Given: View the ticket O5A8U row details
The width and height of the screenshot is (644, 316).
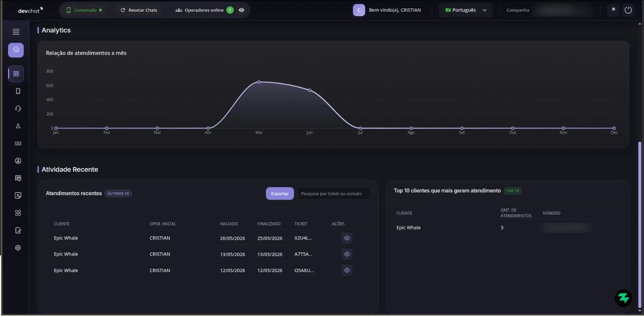Looking at the screenshot, I should click(x=347, y=270).
